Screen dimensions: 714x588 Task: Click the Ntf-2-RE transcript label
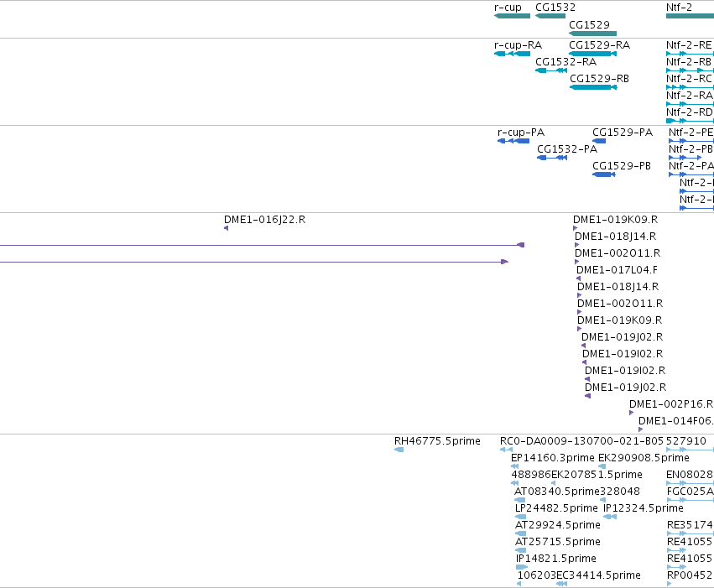pos(689,45)
